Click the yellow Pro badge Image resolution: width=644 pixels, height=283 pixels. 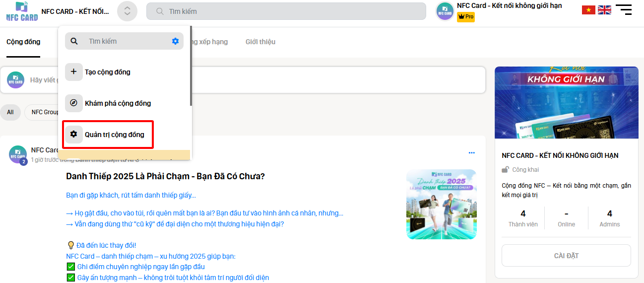click(465, 17)
